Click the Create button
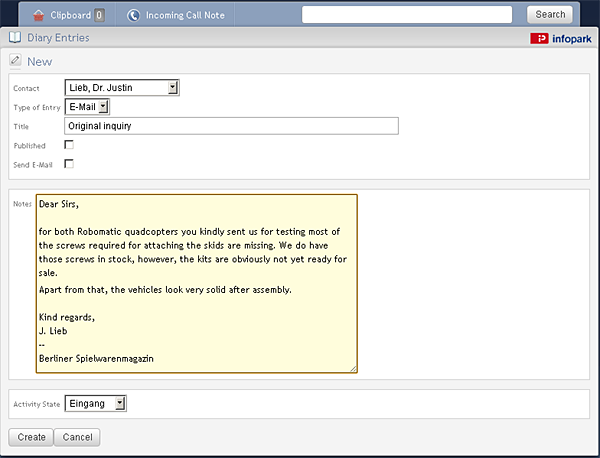This screenshot has width=600, height=458. pyautogui.click(x=31, y=437)
